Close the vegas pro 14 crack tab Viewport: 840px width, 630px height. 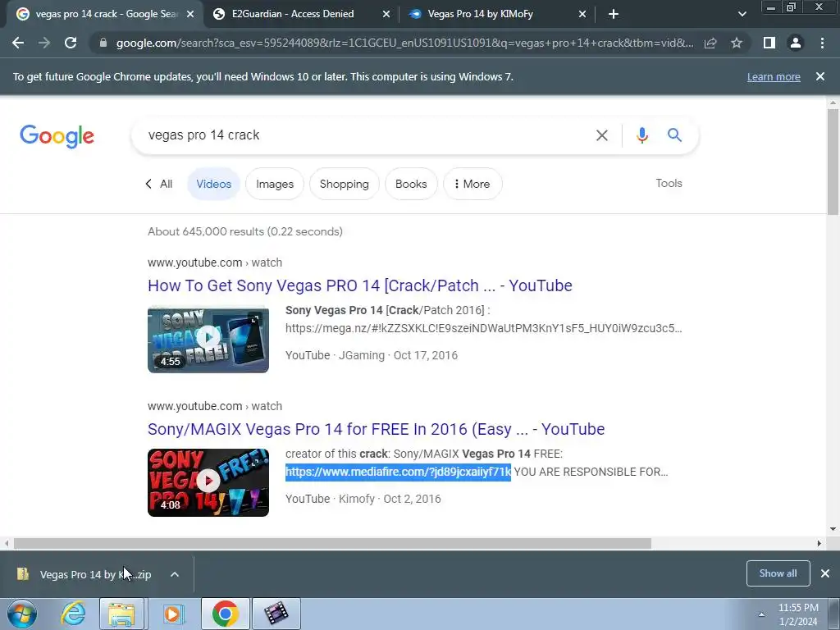pos(190,15)
